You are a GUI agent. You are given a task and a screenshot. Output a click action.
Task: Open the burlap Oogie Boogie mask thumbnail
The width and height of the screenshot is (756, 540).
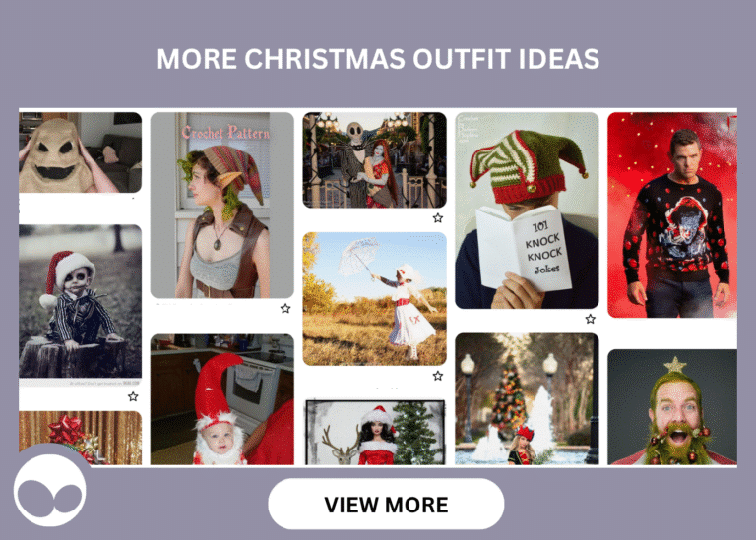coord(80,152)
